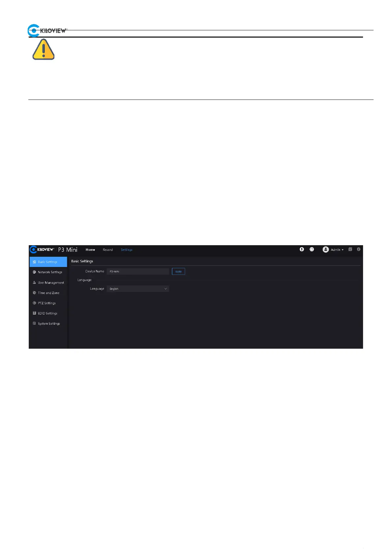The width and height of the screenshot is (392, 555).
Task: Click the Admin user avatar icon
Action: coord(325,249)
